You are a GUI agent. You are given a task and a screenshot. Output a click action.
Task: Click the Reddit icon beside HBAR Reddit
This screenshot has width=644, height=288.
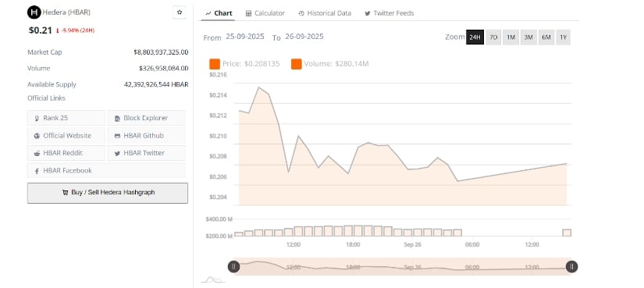click(37, 153)
